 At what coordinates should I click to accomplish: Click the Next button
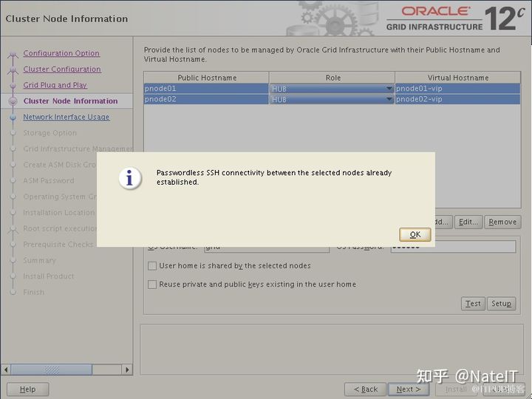(409, 389)
